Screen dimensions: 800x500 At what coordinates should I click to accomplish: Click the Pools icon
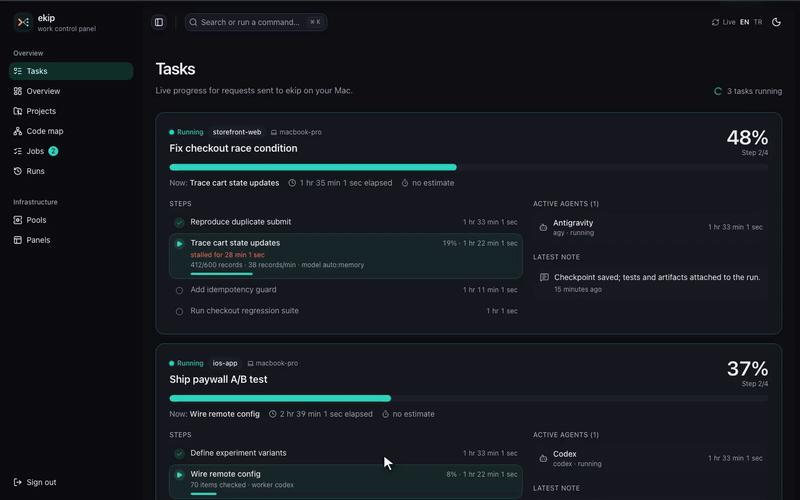click(18, 220)
